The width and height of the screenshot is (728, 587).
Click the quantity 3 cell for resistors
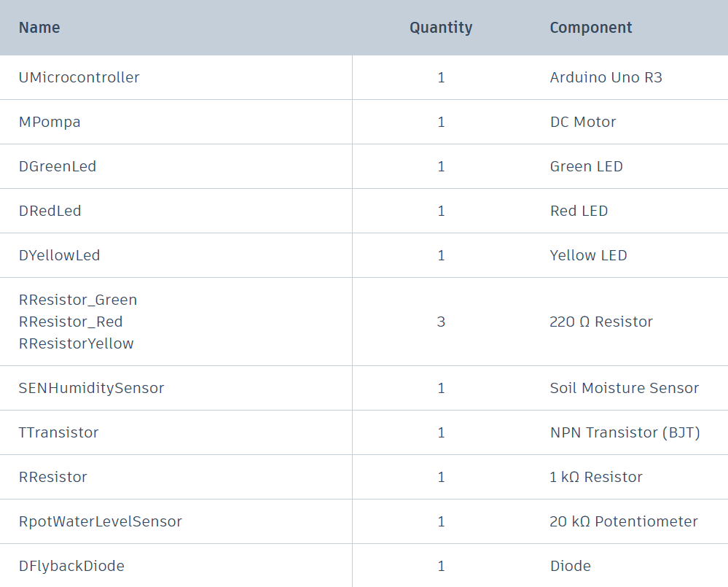(x=441, y=322)
